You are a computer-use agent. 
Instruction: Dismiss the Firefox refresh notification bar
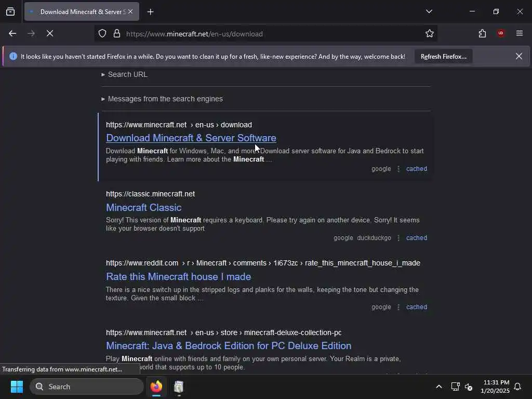pyautogui.click(x=519, y=56)
